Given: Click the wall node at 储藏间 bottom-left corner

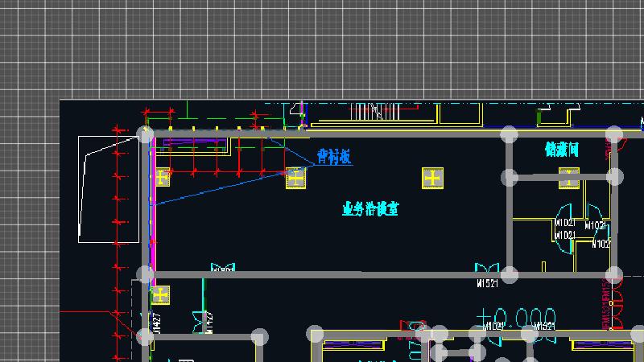Looking at the screenshot, I should [510, 274].
